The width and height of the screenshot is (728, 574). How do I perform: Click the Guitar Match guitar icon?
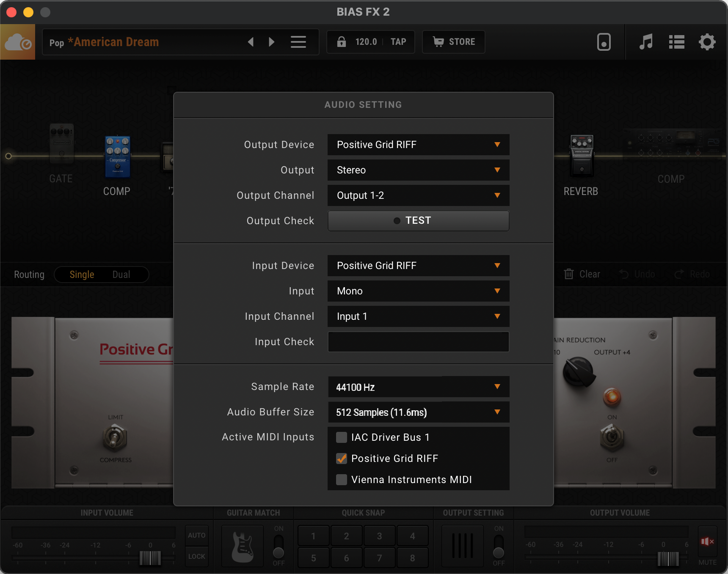click(x=243, y=546)
